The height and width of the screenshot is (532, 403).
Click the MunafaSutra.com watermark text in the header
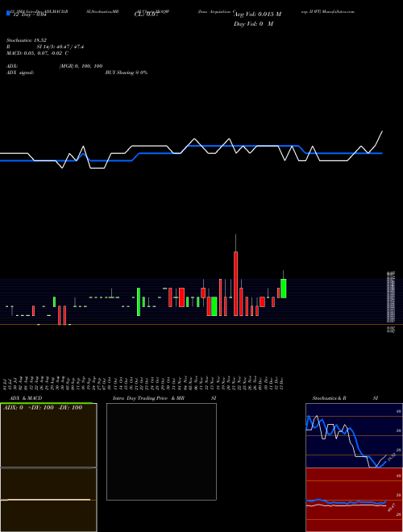[339, 11]
